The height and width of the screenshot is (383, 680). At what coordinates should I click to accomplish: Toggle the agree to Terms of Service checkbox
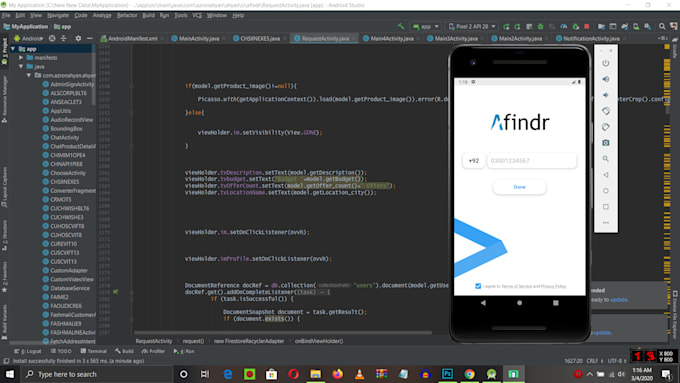(x=478, y=286)
